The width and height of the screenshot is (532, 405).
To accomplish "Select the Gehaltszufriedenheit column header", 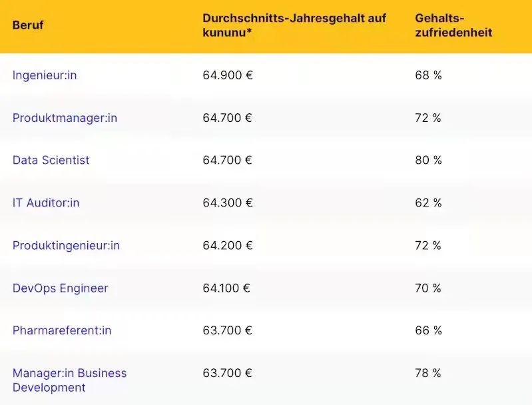I will [x=453, y=25].
